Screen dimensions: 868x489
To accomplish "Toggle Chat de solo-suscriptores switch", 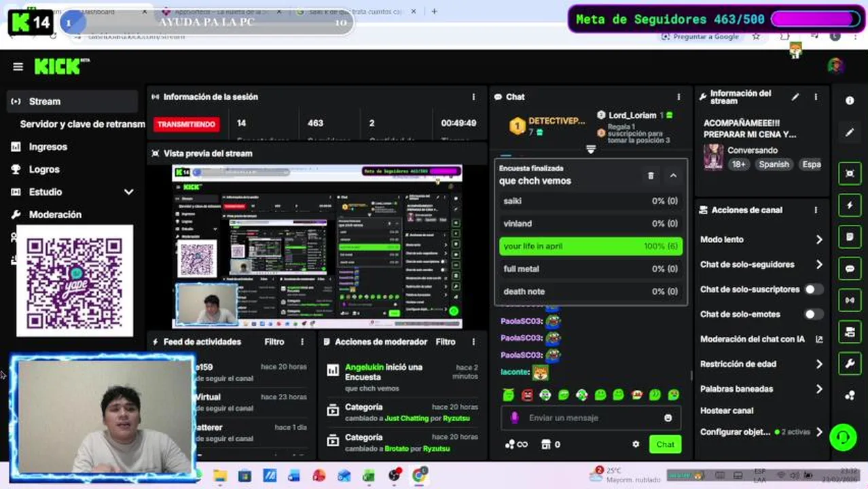I will pyautogui.click(x=814, y=289).
